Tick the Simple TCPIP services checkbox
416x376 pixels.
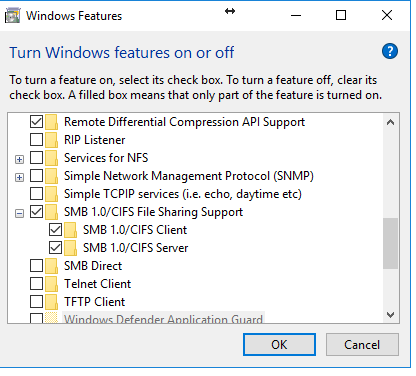36,194
